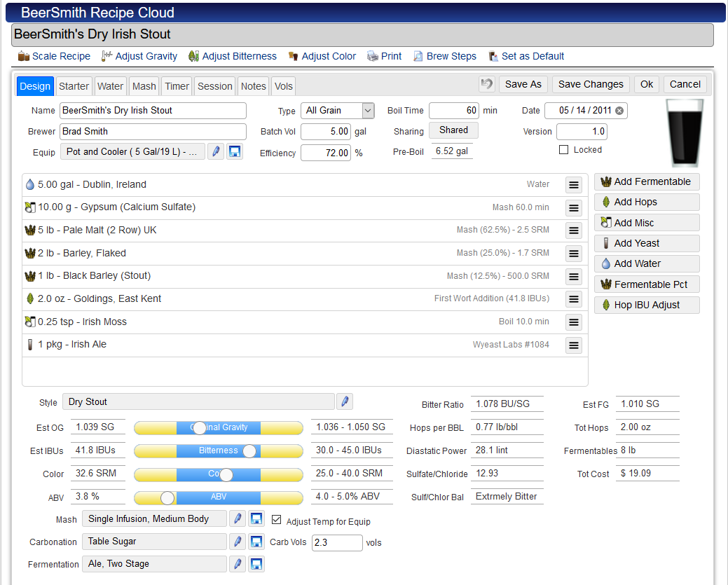Click the pencil icon beside Dry Stout style
Screen dimensions: 728x585
click(345, 401)
